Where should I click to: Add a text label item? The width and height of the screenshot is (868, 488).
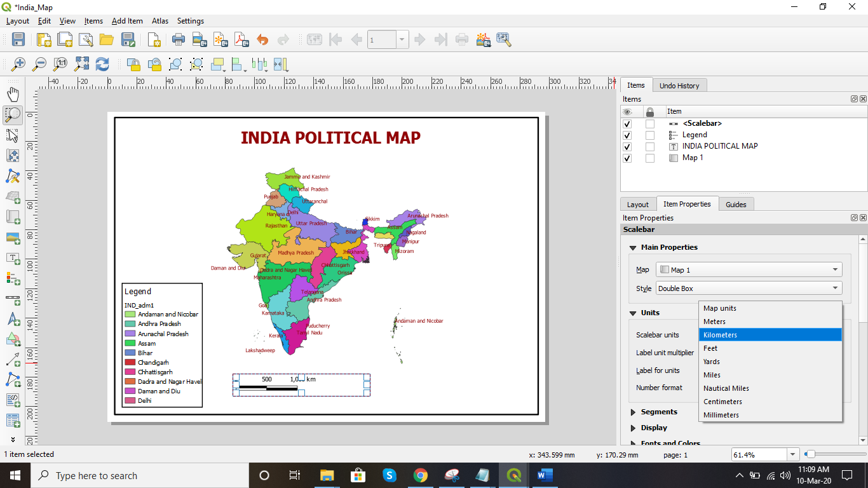(x=13, y=257)
